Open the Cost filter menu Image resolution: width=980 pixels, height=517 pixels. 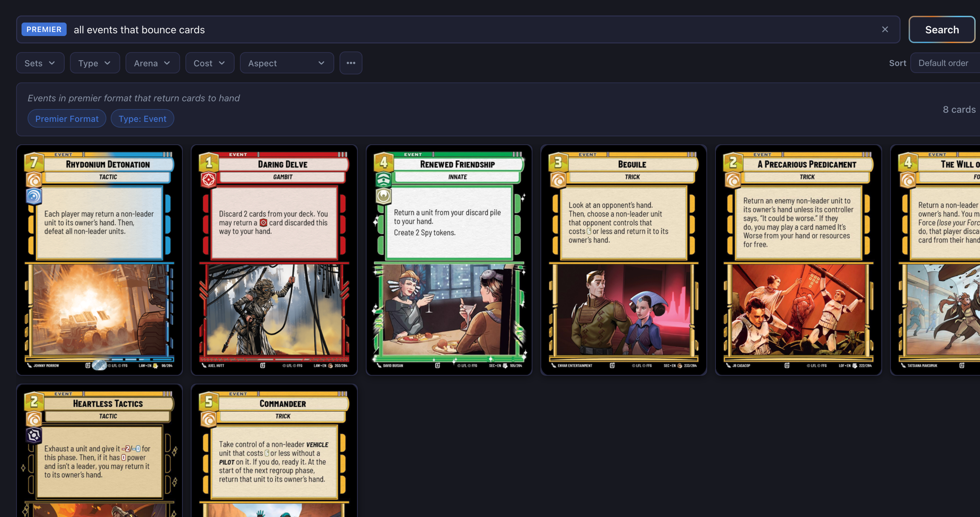click(x=209, y=63)
